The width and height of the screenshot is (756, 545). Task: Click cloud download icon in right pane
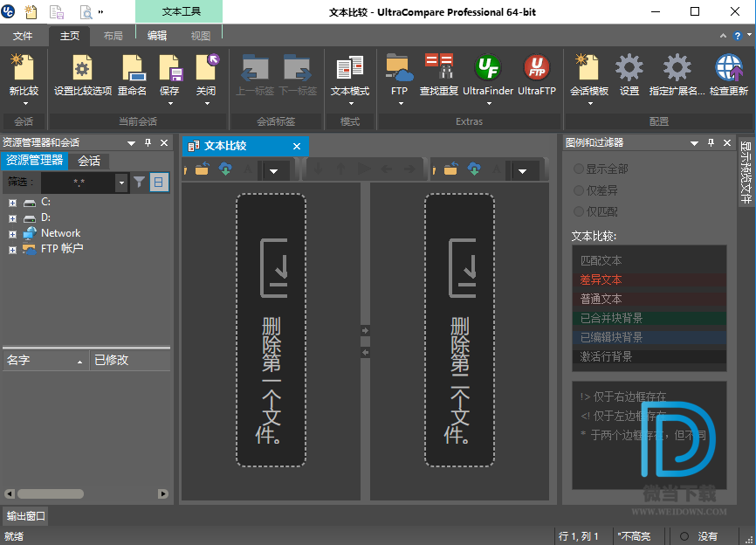pos(474,169)
